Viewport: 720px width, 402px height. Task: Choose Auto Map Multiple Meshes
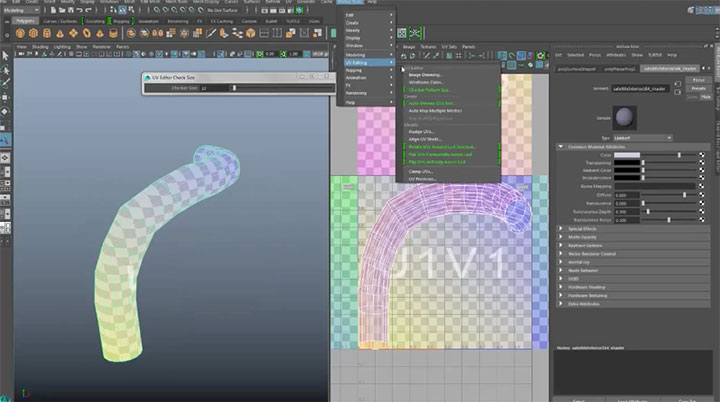[435, 111]
